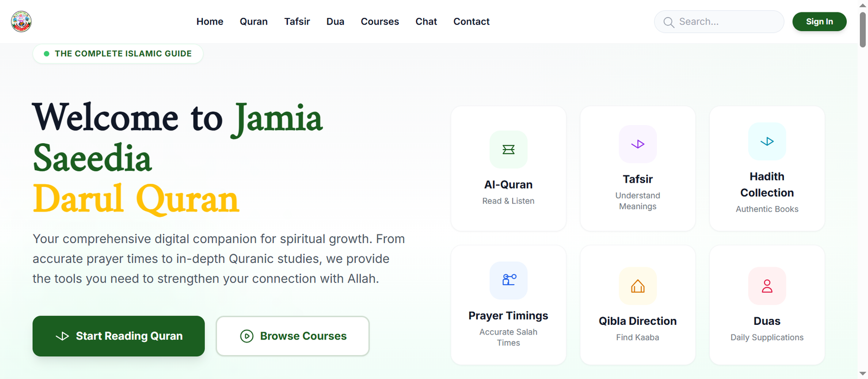Go to the Tafsir navigation link
The image size is (868, 379).
click(x=297, y=22)
